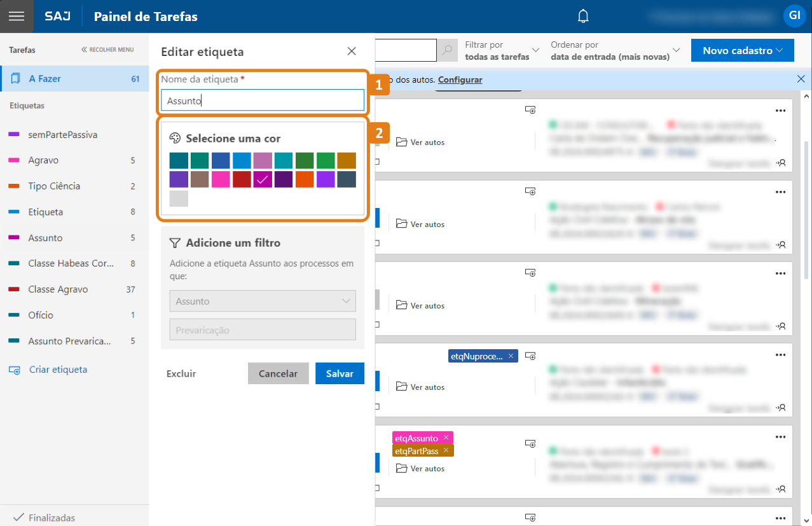The image size is (812, 526).
Task: Click the notifications bell icon
Action: coord(583,17)
